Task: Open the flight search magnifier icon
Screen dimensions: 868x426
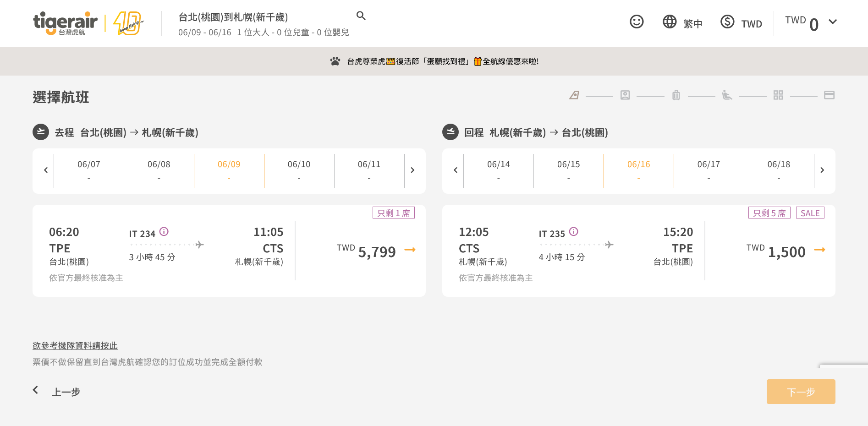Action: pos(361,16)
